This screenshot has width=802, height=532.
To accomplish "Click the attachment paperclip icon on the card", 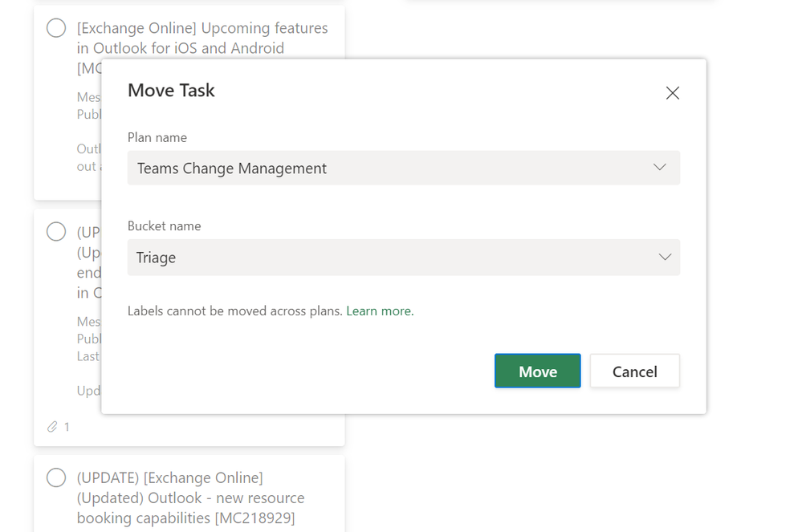I will pos(52,427).
